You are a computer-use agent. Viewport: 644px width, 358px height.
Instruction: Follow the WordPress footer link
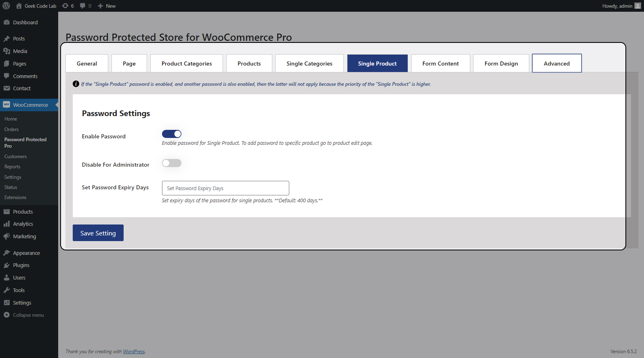point(134,352)
